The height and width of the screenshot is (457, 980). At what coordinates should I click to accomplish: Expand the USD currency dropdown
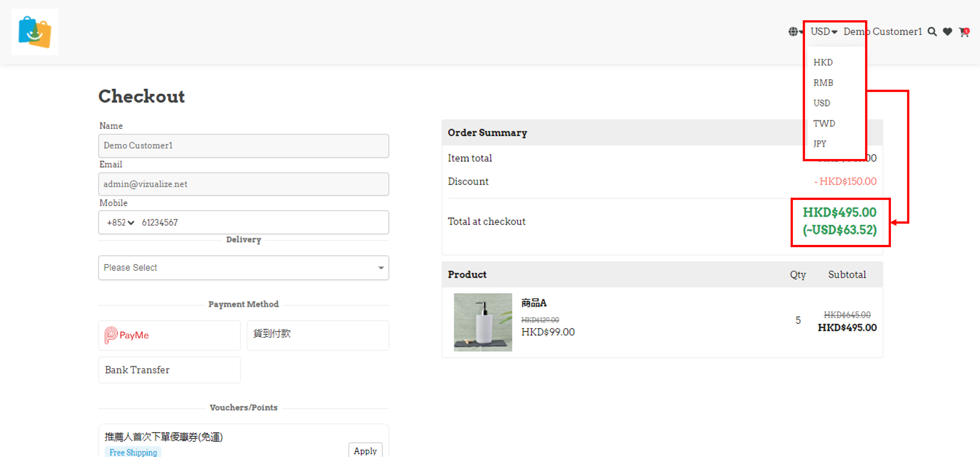pyautogui.click(x=824, y=31)
